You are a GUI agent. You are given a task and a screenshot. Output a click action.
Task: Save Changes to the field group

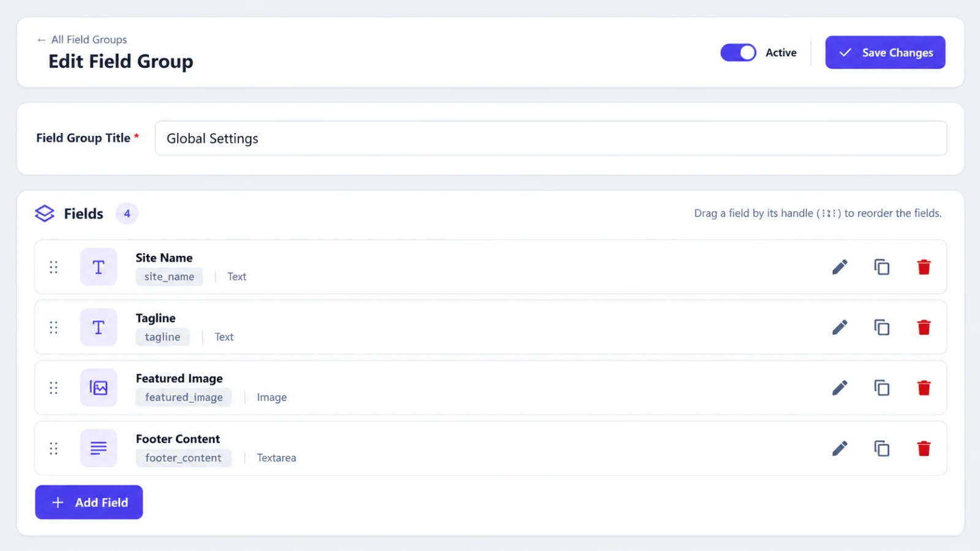pyautogui.click(x=885, y=52)
